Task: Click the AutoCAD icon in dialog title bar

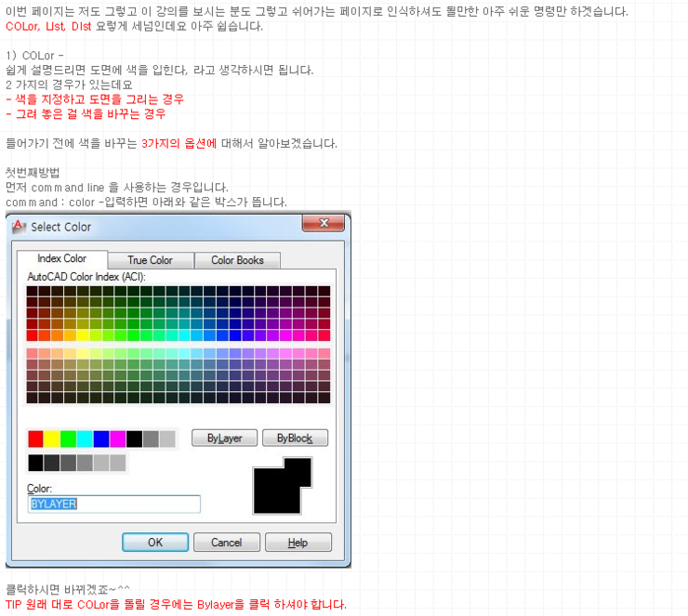Action: [x=19, y=227]
